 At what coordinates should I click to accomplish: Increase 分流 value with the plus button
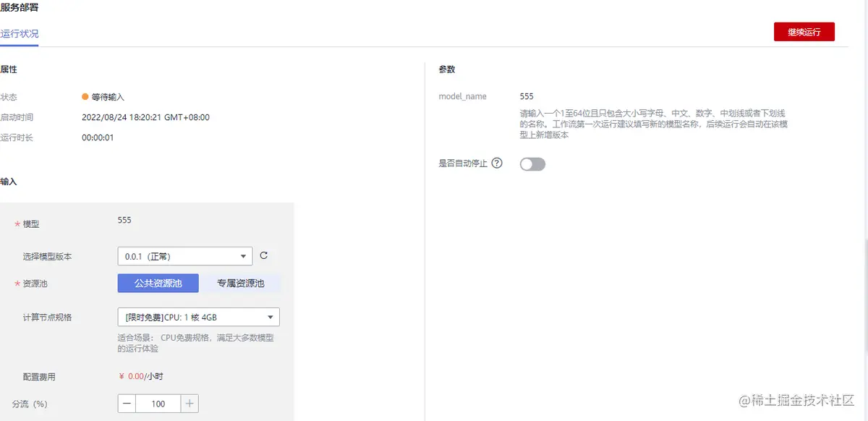tap(190, 404)
